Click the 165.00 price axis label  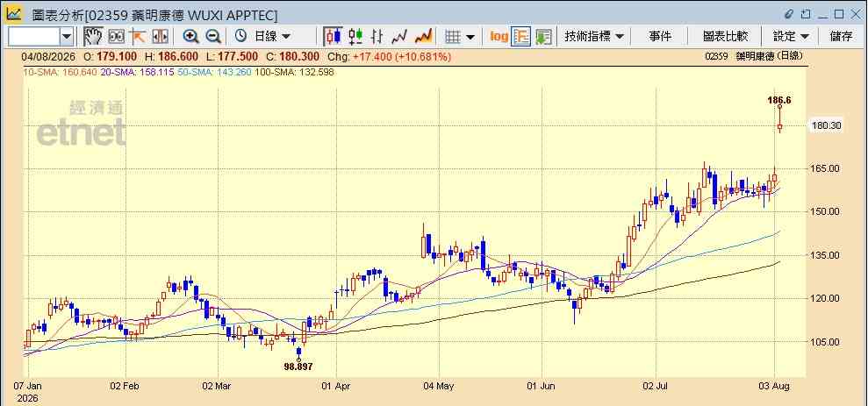click(826, 168)
